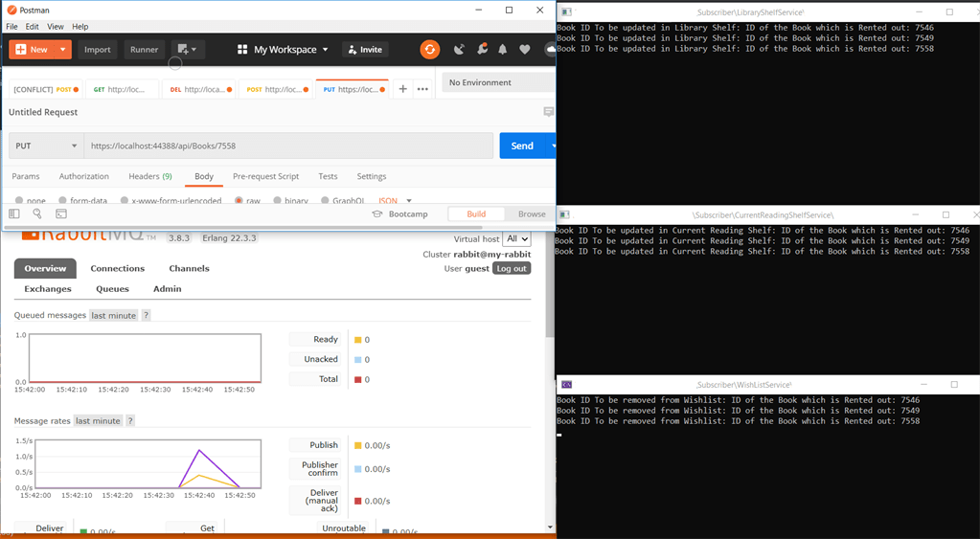Screen dimensions: 980x539
Task: Open the Edit menu
Action: click(x=32, y=26)
